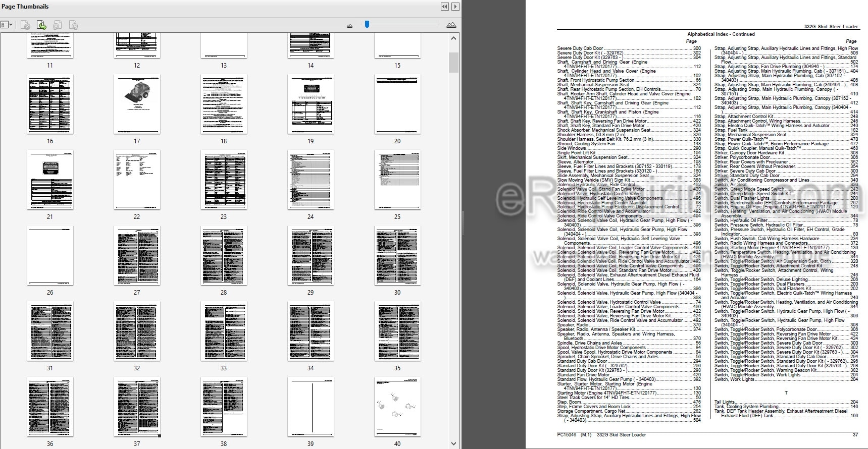Select blank page 26 thumbnail

[x=50, y=256]
